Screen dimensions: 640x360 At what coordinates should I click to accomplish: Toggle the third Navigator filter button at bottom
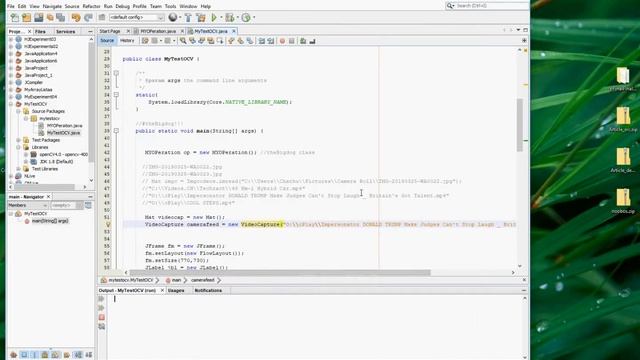[x=35, y=355]
